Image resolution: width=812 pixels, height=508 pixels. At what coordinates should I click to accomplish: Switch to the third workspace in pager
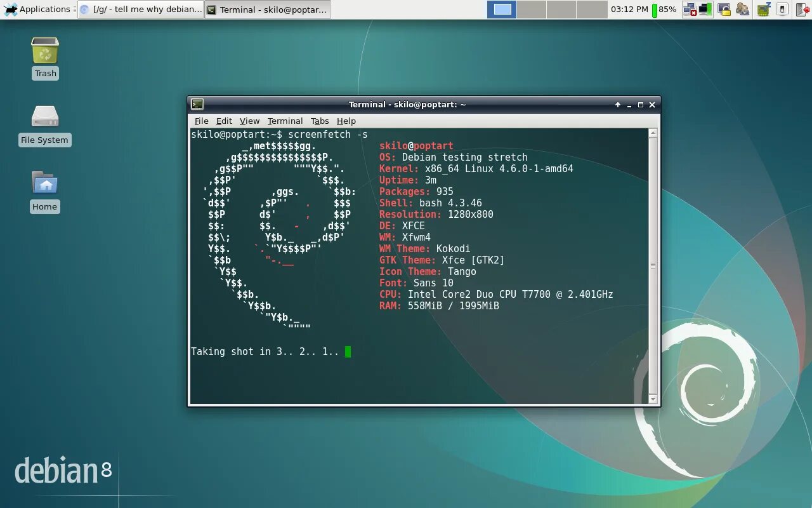[561, 10]
